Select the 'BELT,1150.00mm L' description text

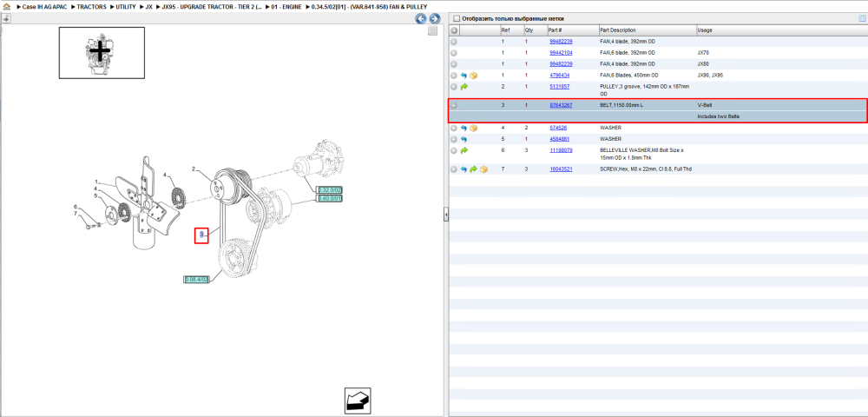pyautogui.click(x=621, y=105)
